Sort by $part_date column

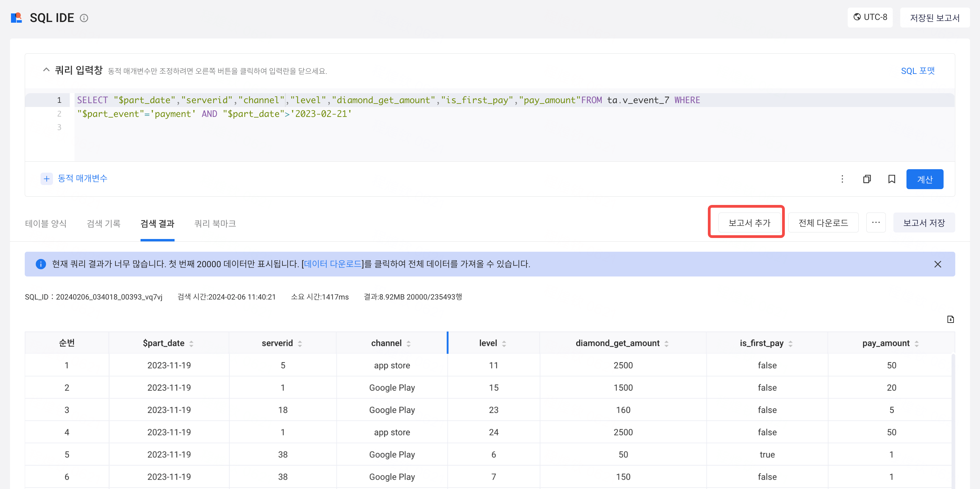(x=191, y=344)
